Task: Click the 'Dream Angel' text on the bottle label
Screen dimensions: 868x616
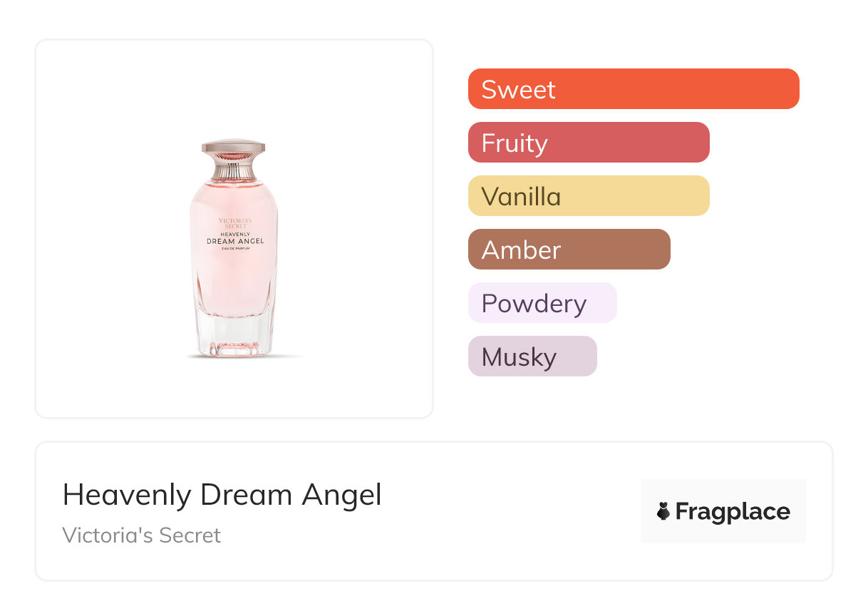Action: click(234, 241)
